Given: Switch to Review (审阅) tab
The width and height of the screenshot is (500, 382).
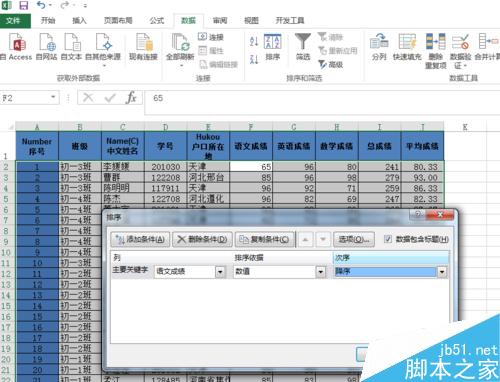Looking at the screenshot, I should point(220,21).
